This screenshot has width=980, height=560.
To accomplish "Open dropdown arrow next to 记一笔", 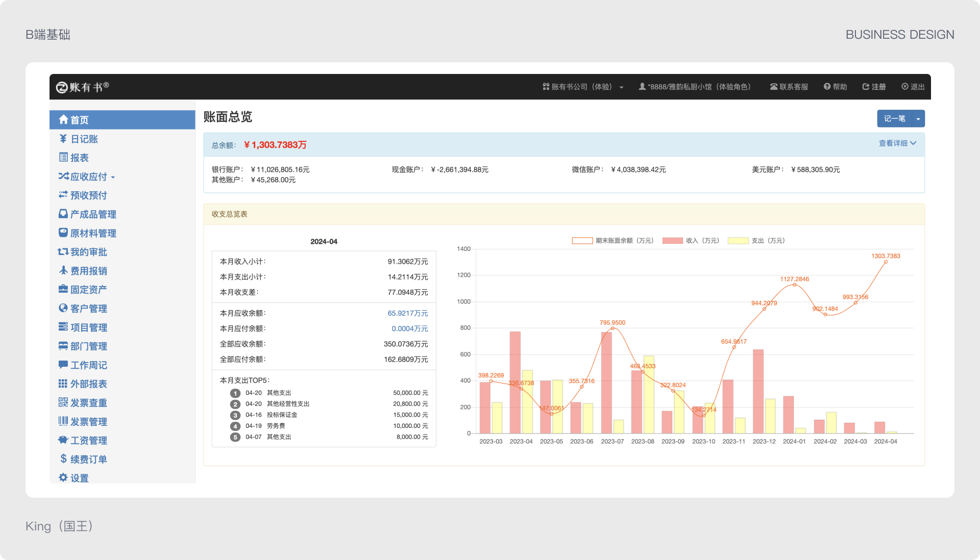I will tap(918, 119).
